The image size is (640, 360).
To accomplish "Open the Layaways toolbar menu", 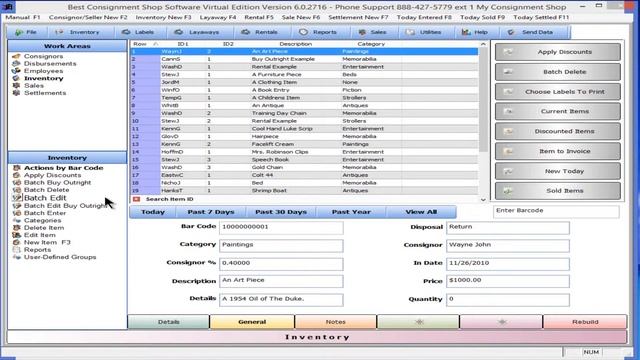I will point(197,32).
